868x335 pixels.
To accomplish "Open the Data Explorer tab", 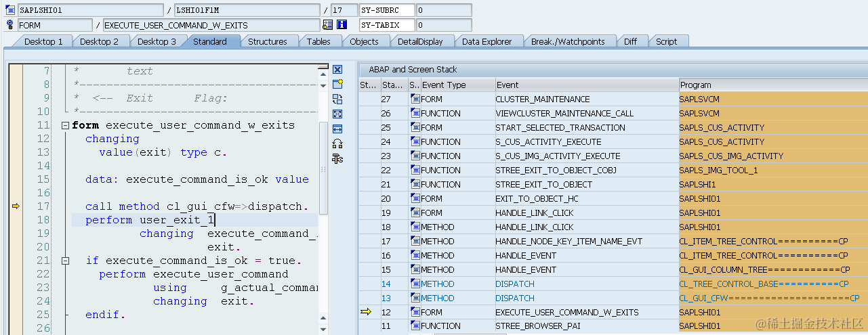I will [x=487, y=41].
